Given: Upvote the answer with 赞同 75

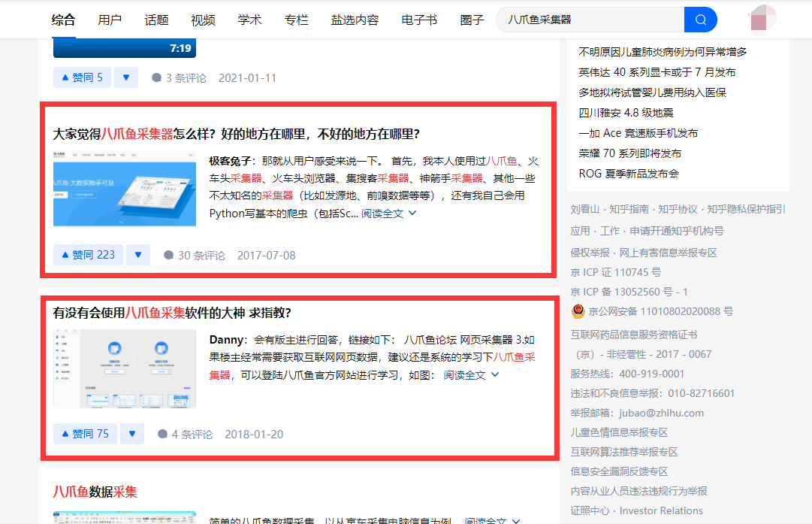Looking at the screenshot, I should pyautogui.click(x=85, y=434).
